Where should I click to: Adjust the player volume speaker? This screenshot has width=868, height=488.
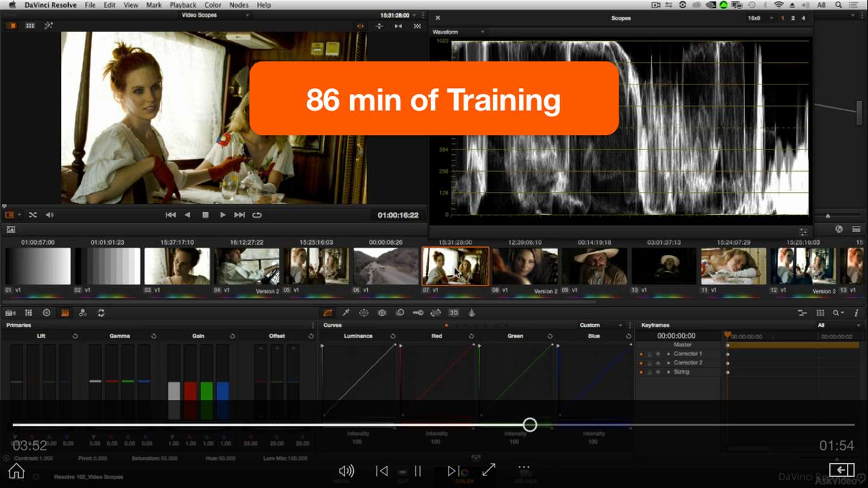coord(346,471)
